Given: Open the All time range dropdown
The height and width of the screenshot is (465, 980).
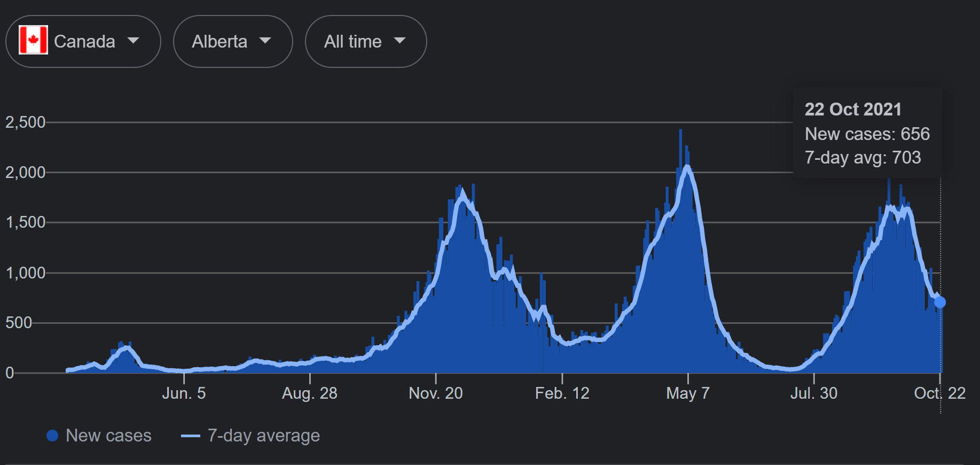Looking at the screenshot, I should point(366,42).
